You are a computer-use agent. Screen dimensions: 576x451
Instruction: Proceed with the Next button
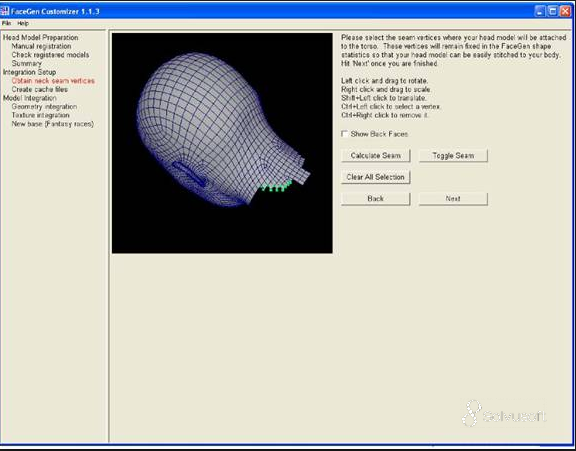pos(453,199)
